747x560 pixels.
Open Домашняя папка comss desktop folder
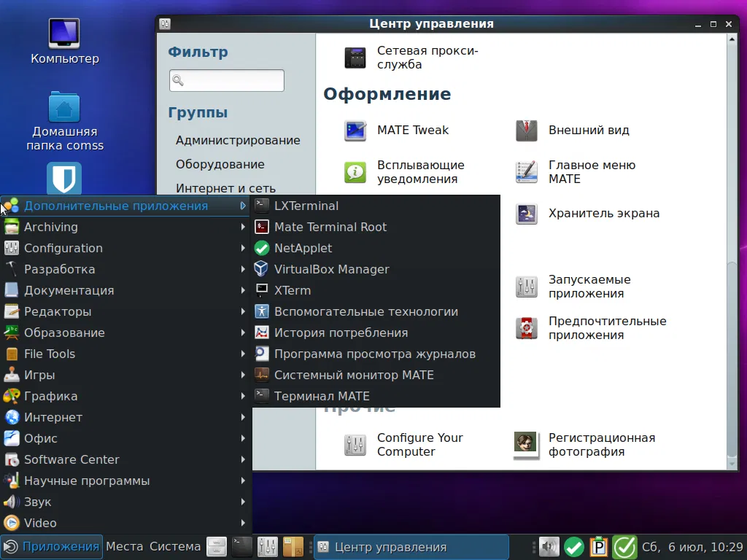65,121
